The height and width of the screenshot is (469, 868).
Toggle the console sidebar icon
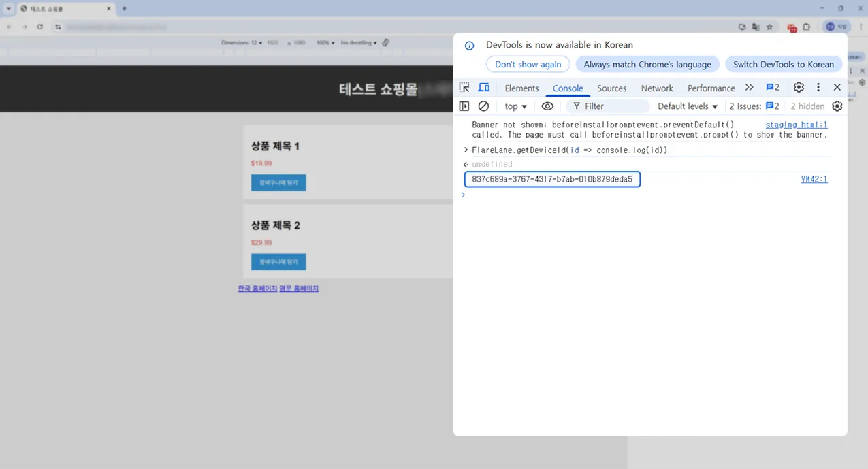(464, 106)
